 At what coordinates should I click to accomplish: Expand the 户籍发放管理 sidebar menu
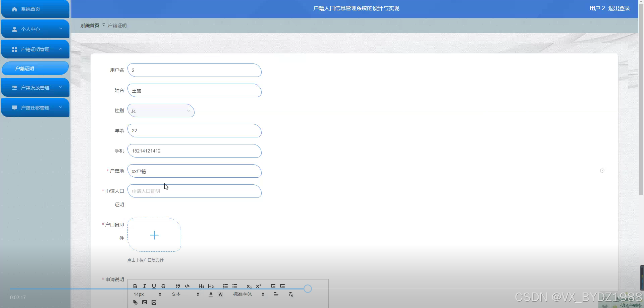[35, 88]
